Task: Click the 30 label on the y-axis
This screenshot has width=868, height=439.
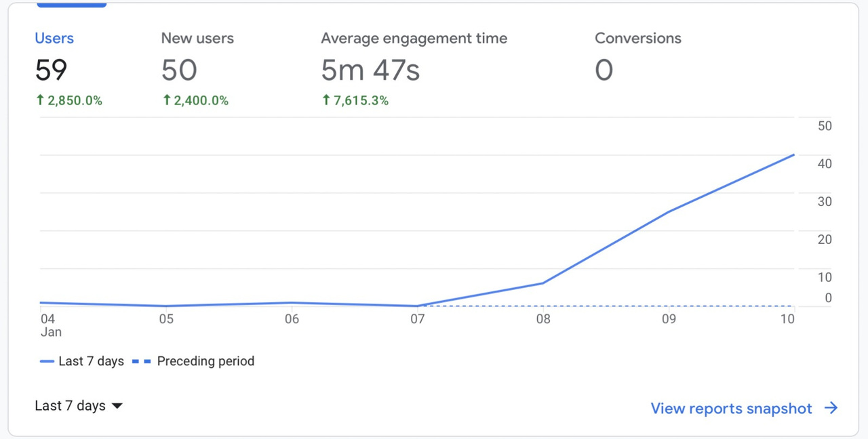Action: (825, 202)
